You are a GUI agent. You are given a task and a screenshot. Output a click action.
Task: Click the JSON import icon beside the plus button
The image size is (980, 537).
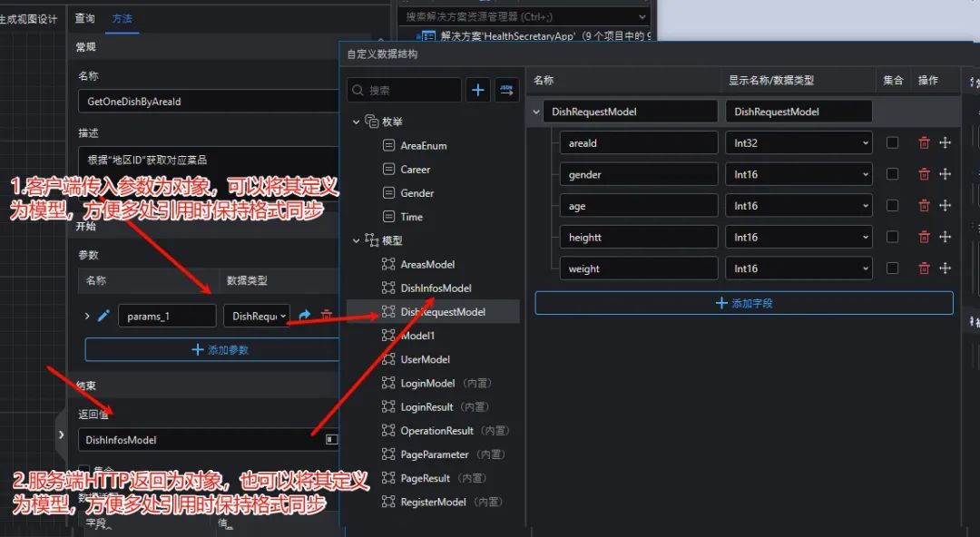pyautogui.click(x=506, y=90)
